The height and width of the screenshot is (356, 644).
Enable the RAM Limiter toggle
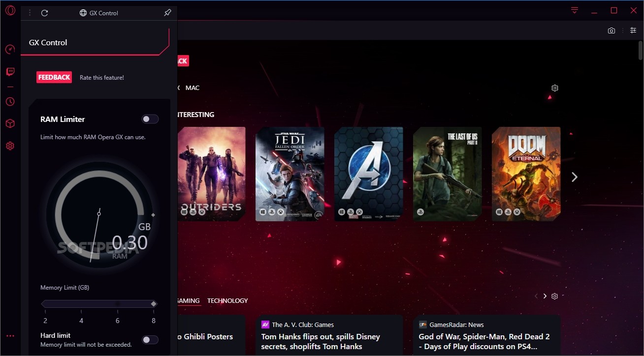[150, 119]
